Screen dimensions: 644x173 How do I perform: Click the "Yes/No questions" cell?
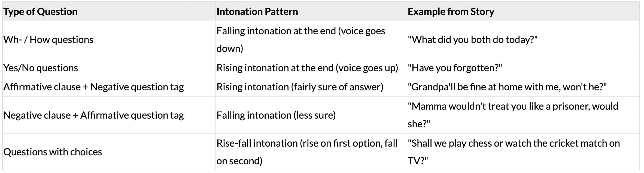(41, 68)
